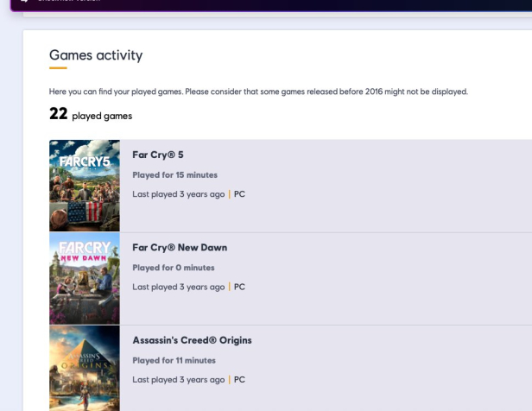Image resolution: width=532 pixels, height=411 pixels.
Task: Open the Far Cry® 5 game title
Action: [x=157, y=155]
